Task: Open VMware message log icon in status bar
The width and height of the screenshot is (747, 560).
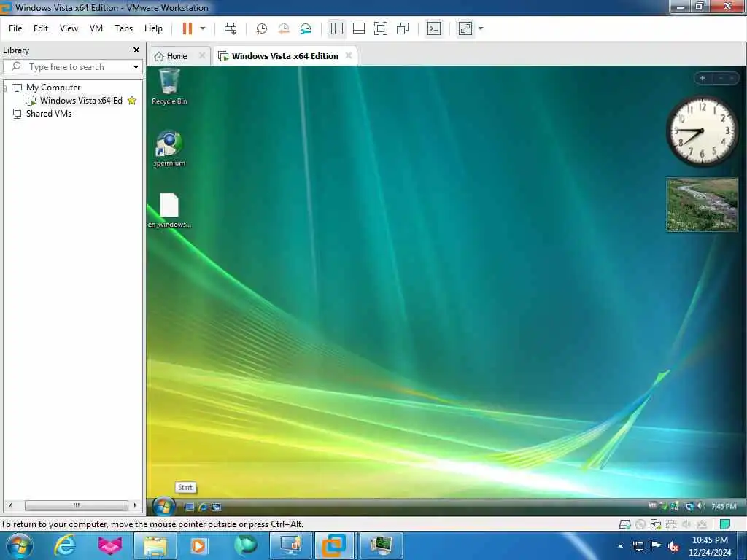Action: pyautogui.click(x=725, y=524)
